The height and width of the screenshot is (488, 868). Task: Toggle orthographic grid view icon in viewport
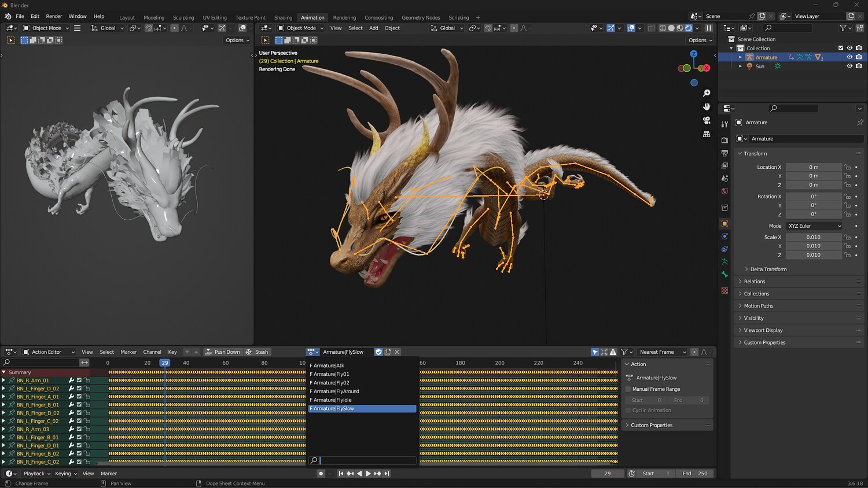(707, 134)
